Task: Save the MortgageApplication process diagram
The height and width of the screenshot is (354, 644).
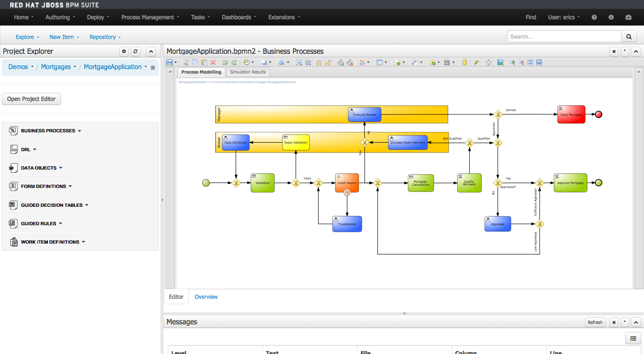Action: pos(169,62)
